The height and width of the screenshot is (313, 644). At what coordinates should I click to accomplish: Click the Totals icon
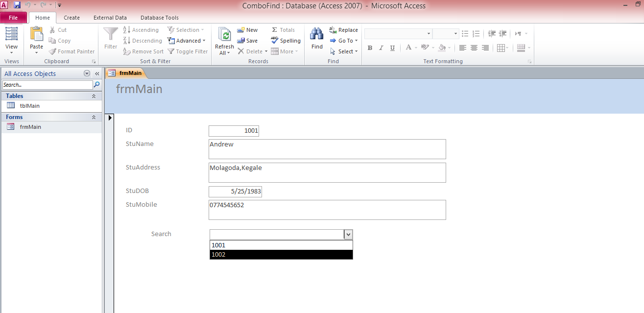click(x=278, y=29)
